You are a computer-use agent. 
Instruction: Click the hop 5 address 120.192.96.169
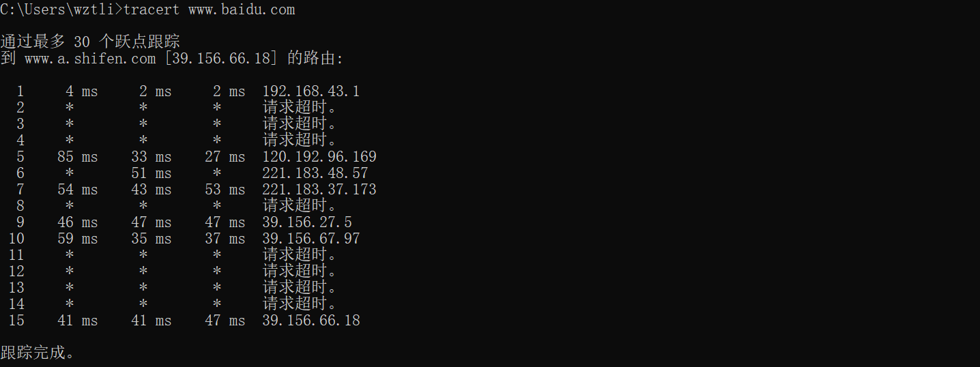[319, 157]
